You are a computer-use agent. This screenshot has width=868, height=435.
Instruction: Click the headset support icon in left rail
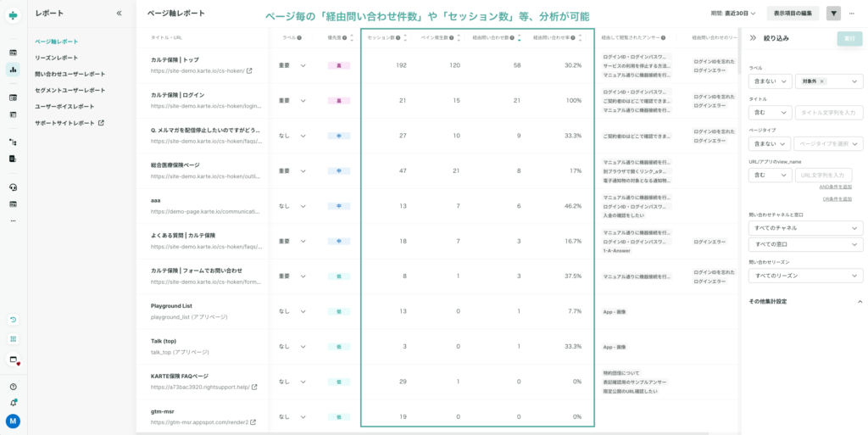tap(13, 187)
